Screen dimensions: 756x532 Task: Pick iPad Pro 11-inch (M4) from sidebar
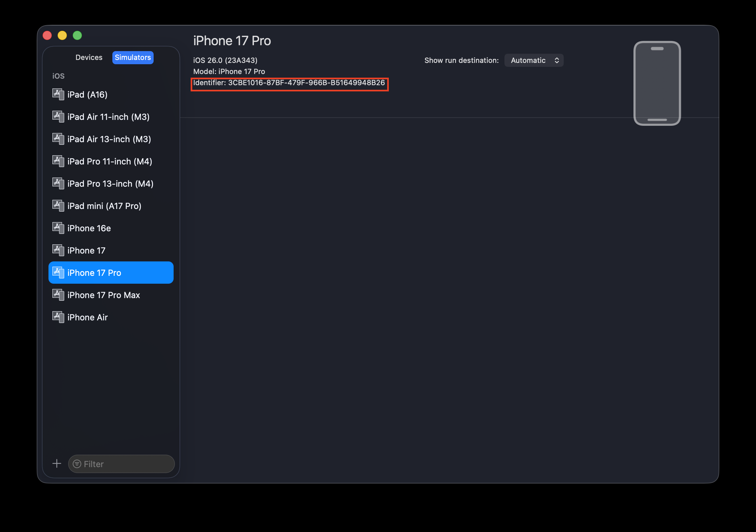pos(110,161)
